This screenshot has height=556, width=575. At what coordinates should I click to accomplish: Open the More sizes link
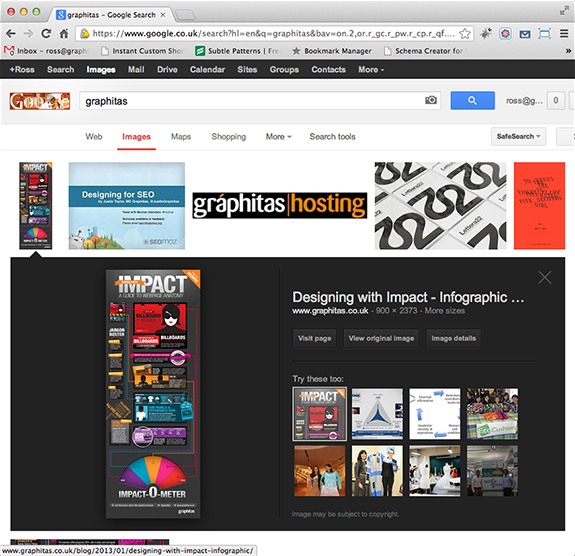[444, 311]
